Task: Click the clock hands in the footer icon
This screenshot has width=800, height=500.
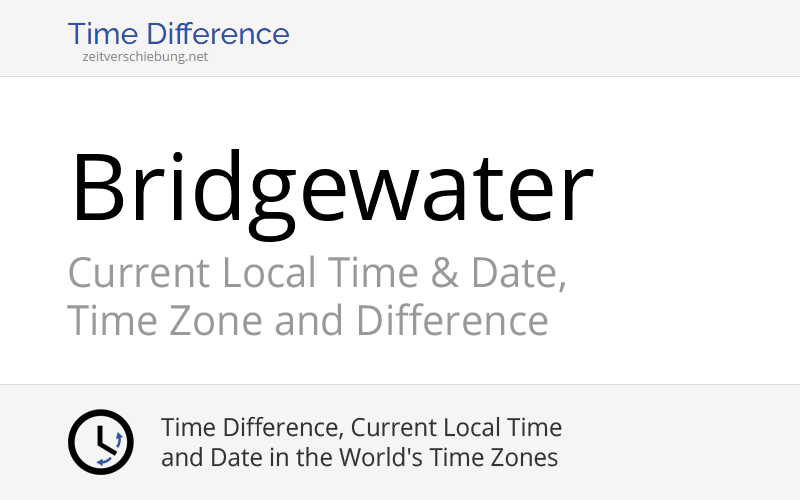Action: click(98, 440)
